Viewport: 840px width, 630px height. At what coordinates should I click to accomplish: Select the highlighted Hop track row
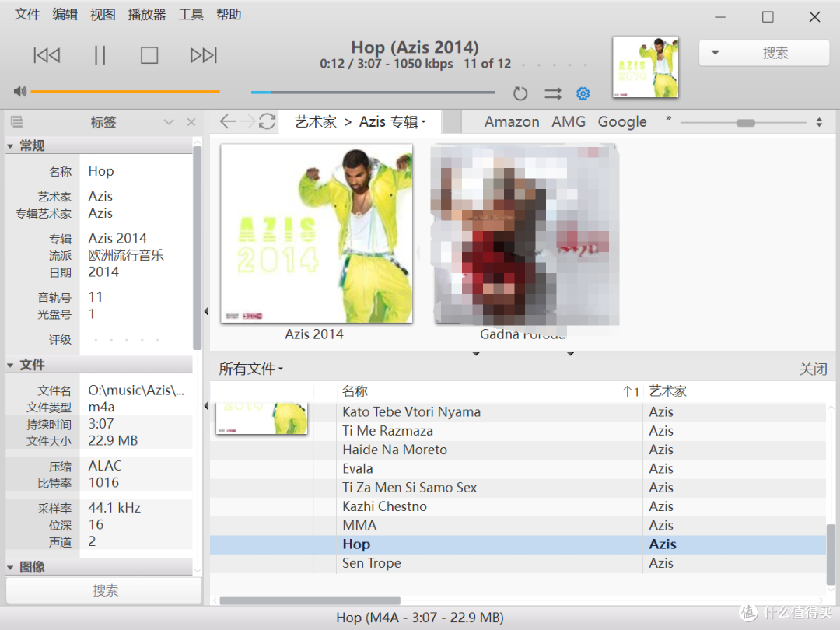point(517,544)
